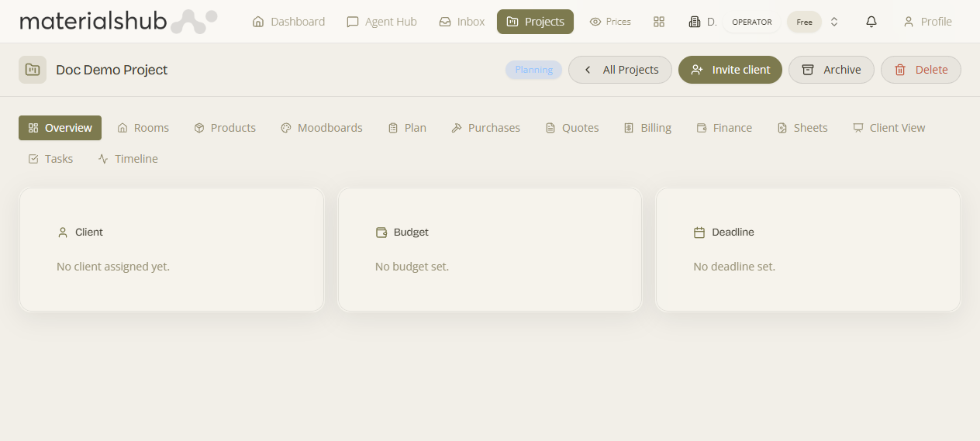Select the Projects nav item
The image size is (980, 441).
(535, 22)
